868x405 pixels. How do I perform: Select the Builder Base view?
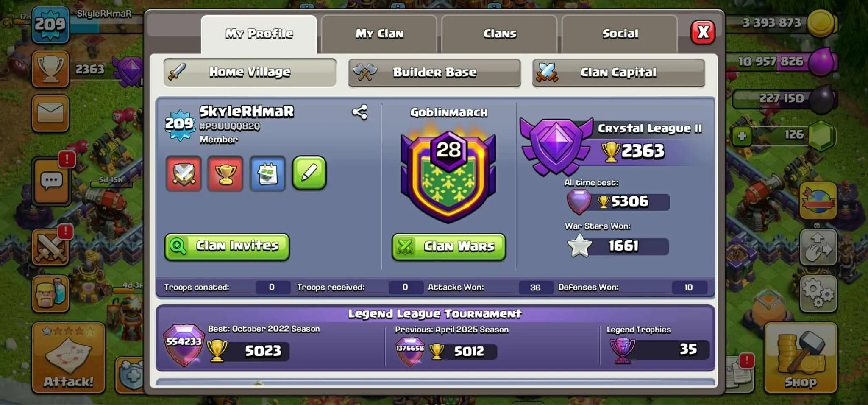click(434, 73)
